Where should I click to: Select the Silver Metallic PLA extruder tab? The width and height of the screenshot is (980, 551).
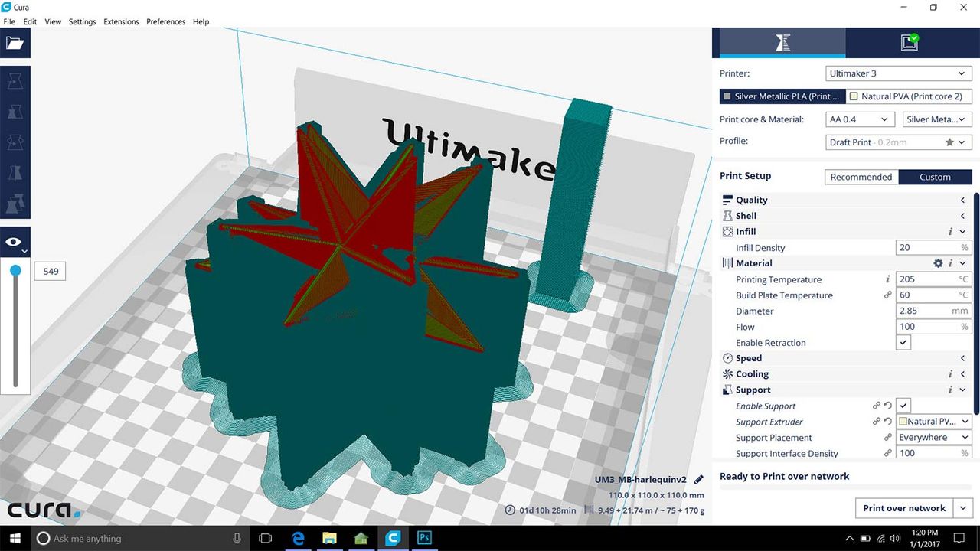coord(782,96)
